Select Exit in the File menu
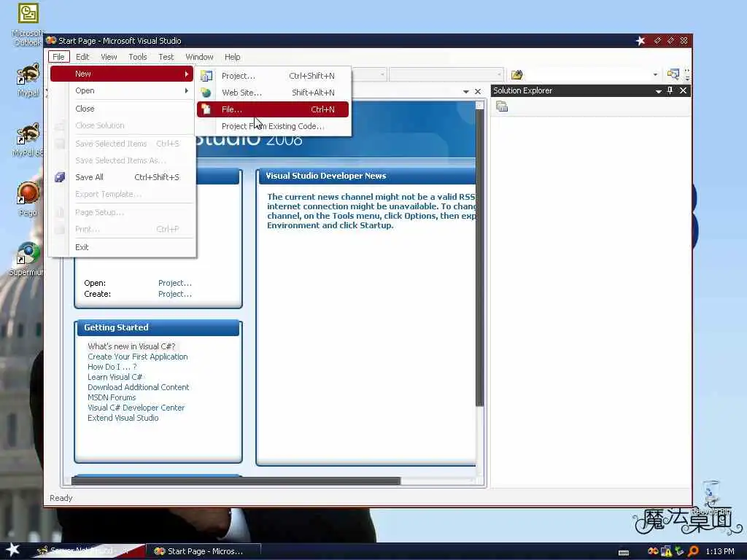 pyautogui.click(x=123, y=247)
